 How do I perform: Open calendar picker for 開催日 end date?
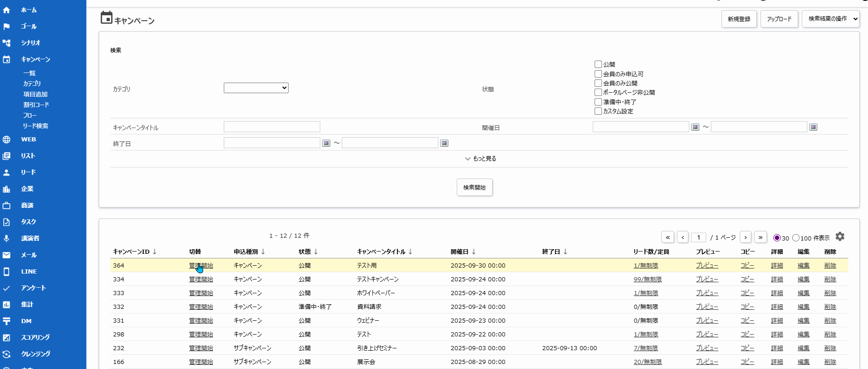pos(813,127)
